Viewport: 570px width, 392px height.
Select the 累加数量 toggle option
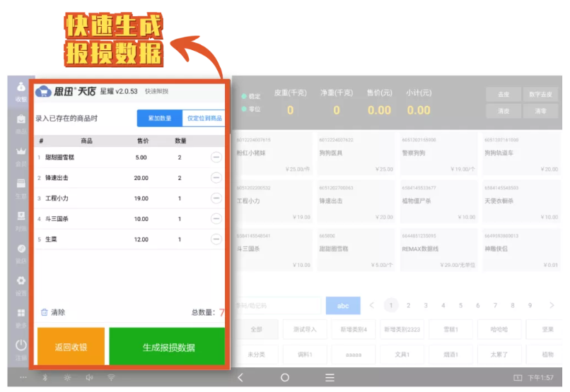(x=159, y=119)
